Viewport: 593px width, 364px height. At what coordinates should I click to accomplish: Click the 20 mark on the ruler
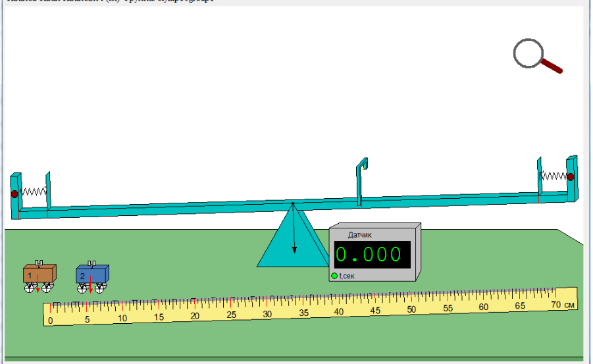tap(195, 317)
